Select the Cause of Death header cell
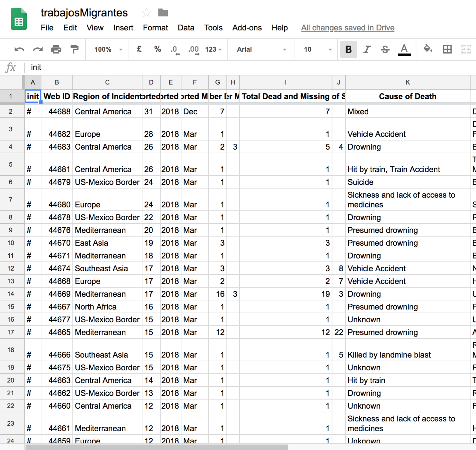 tap(408, 96)
